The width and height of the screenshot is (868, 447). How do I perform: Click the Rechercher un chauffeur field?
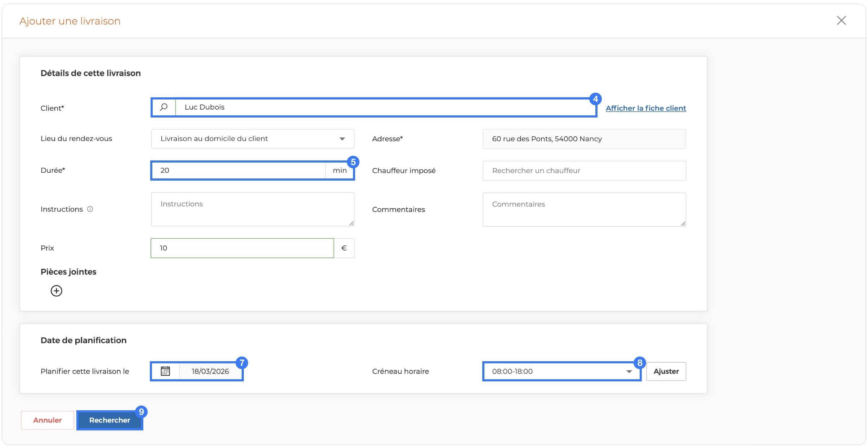[x=584, y=171]
